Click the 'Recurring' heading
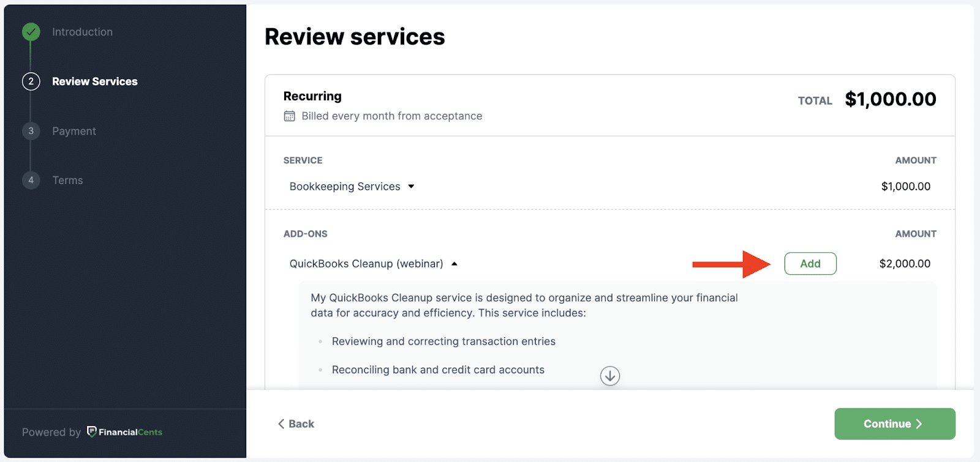The image size is (980, 462). point(312,96)
